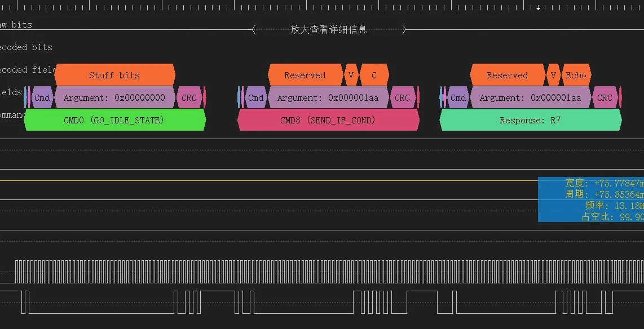
Task: Click the orange Stuff bits field
Action: [x=115, y=75]
